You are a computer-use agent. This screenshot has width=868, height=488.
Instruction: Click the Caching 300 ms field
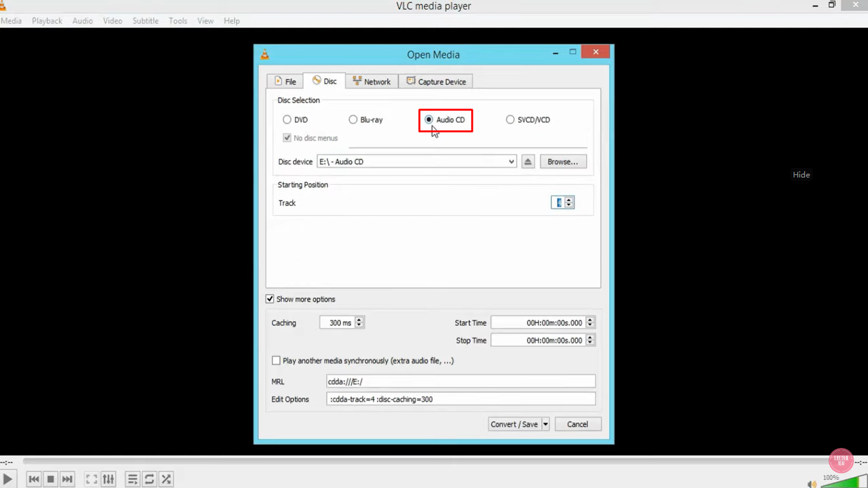(337, 322)
